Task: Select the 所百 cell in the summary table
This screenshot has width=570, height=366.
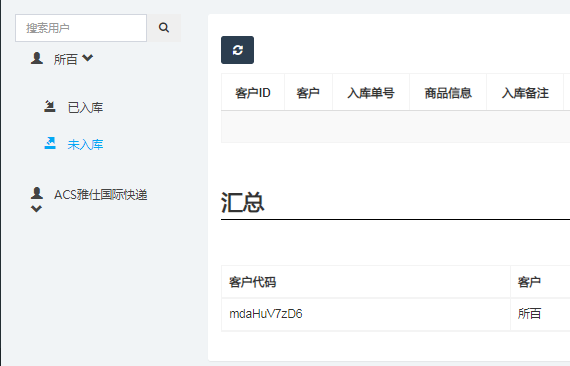Action: coord(529,314)
